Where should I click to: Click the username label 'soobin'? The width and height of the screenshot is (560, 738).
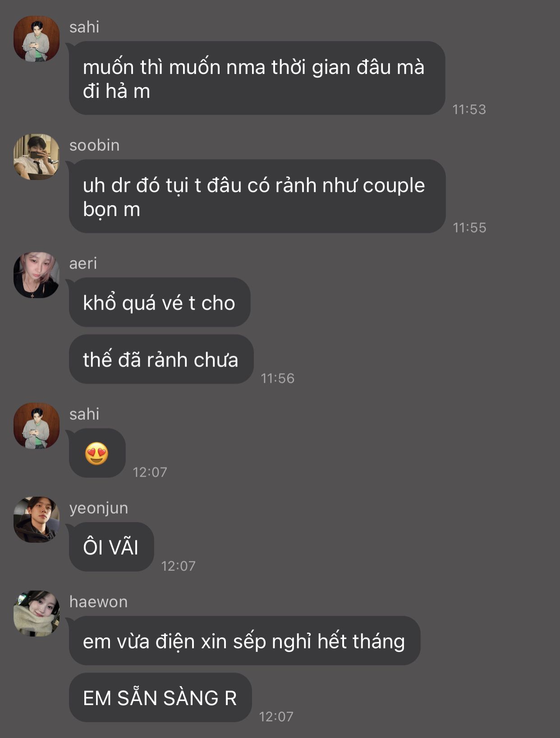click(94, 145)
